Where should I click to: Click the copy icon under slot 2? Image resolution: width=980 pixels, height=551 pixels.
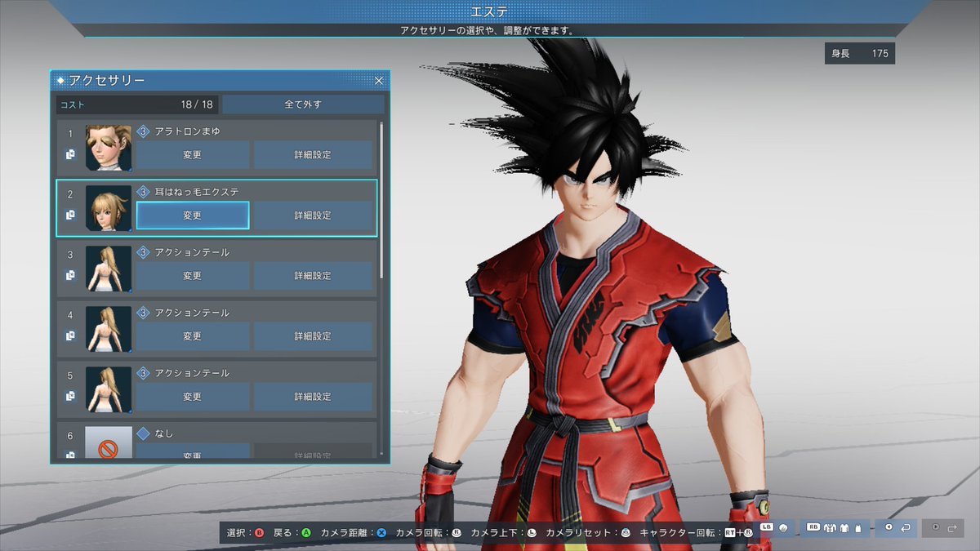pos(70,215)
